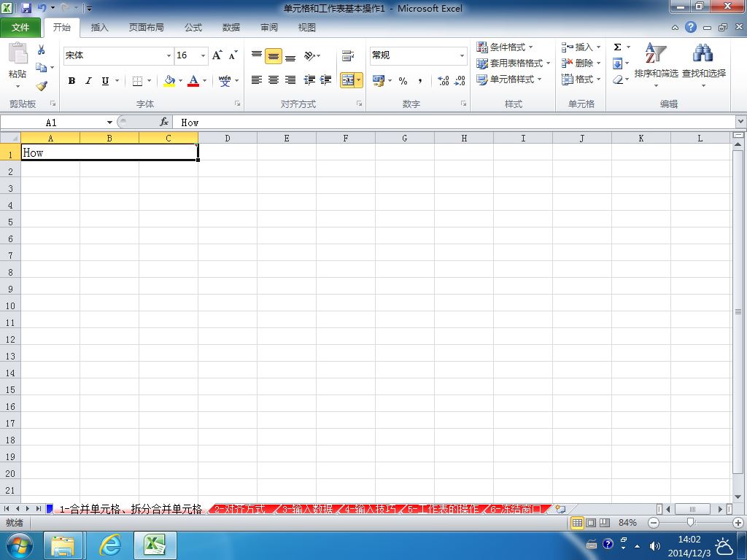747x560 pixels.
Task: Open 插入 cells insert dropdown
Action: point(581,47)
